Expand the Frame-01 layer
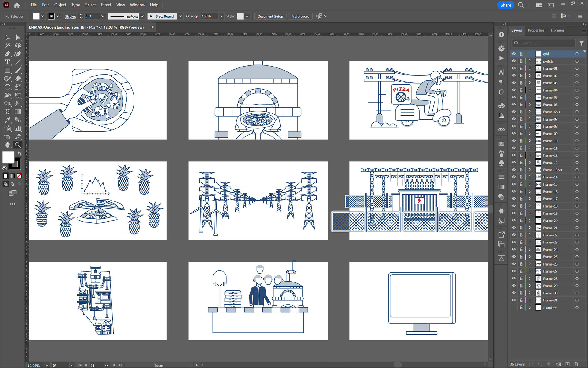 pyautogui.click(x=530, y=68)
